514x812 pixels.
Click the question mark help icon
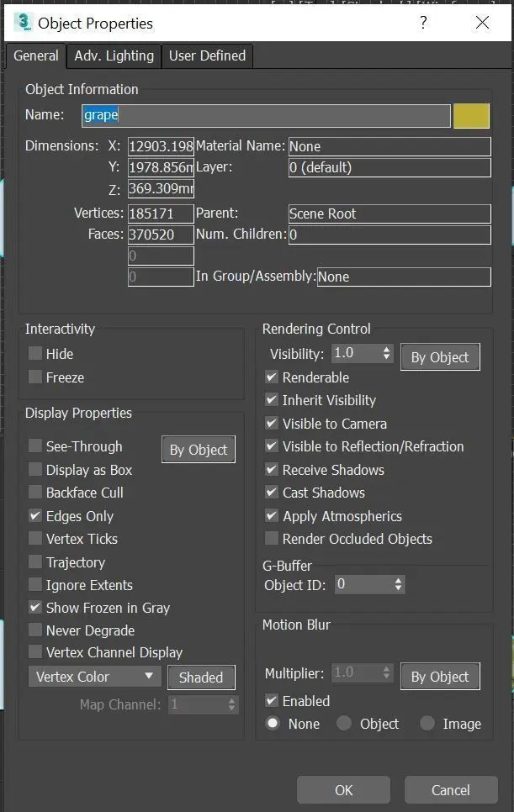pyautogui.click(x=422, y=23)
